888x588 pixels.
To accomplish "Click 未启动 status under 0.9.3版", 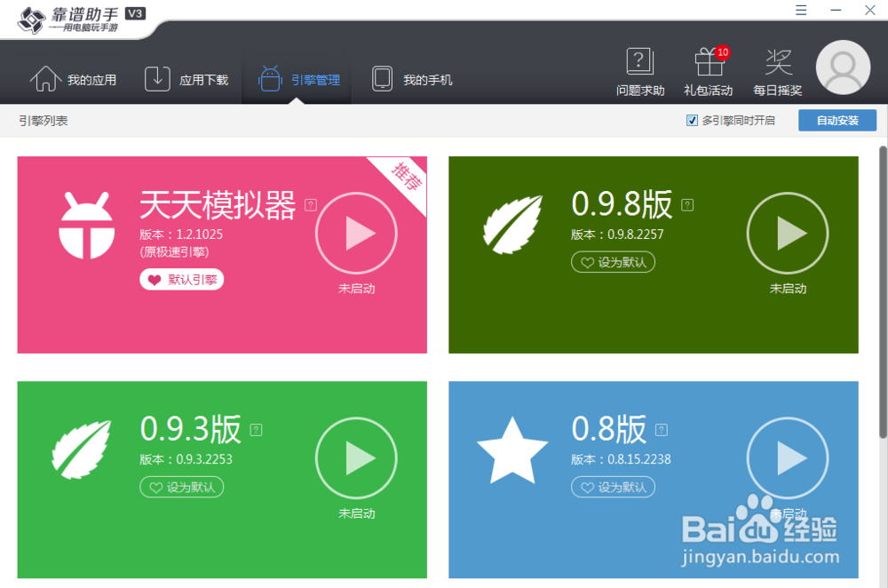I will [x=356, y=513].
